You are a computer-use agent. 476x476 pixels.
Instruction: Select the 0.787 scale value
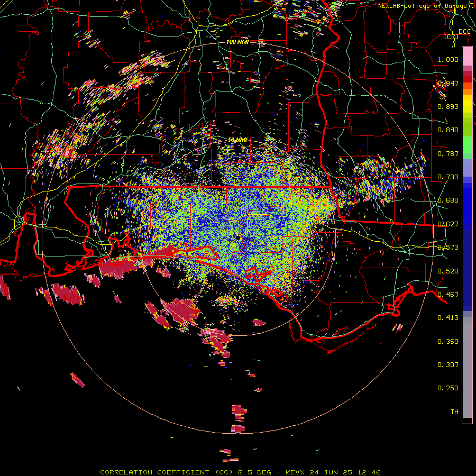tap(448, 153)
